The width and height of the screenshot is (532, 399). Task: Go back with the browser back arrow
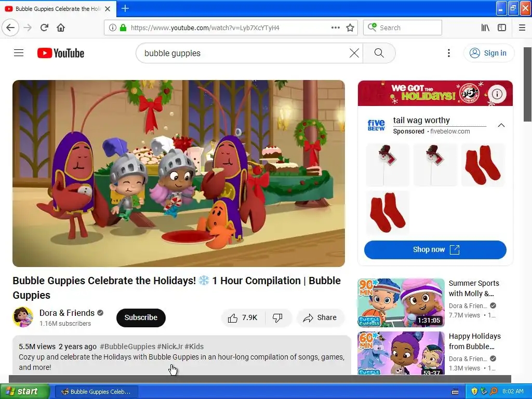(10, 28)
